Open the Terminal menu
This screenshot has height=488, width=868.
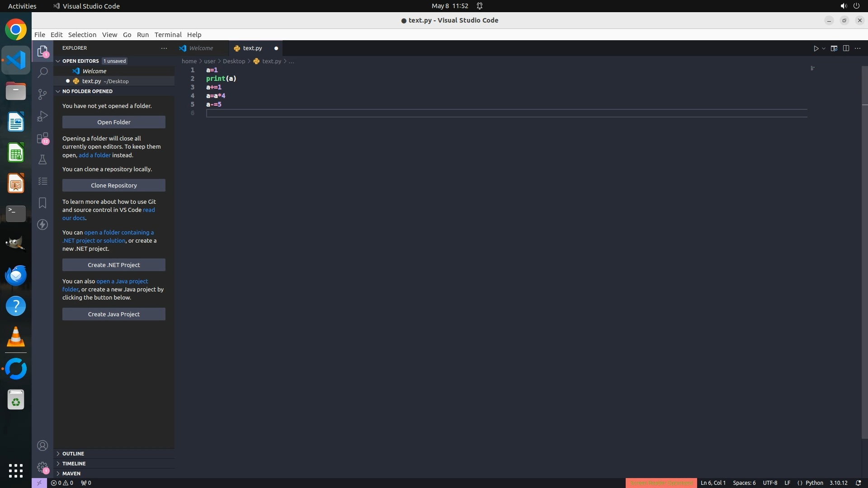pos(168,35)
